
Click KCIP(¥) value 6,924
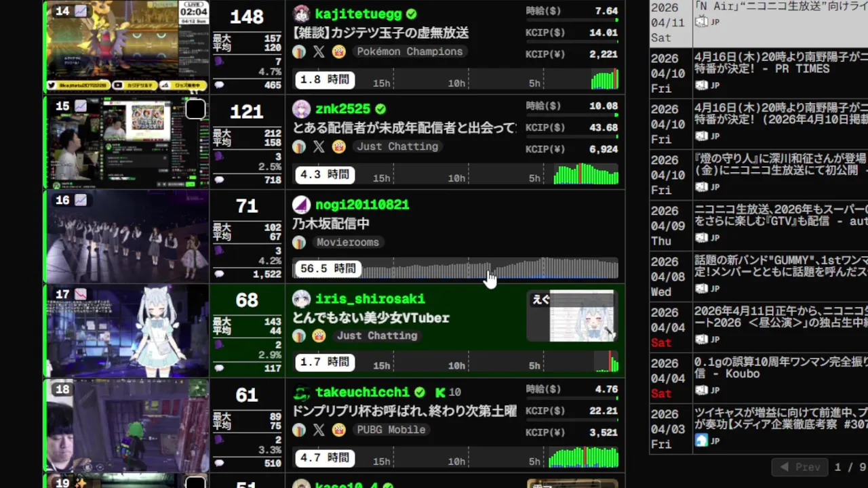(x=604, y=149)
